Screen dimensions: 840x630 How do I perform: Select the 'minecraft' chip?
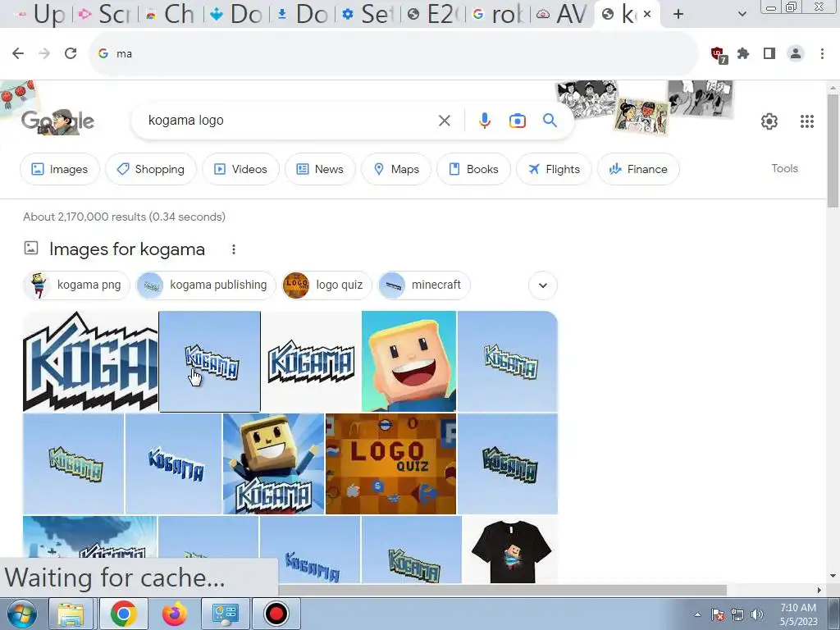tap(424, 285)
